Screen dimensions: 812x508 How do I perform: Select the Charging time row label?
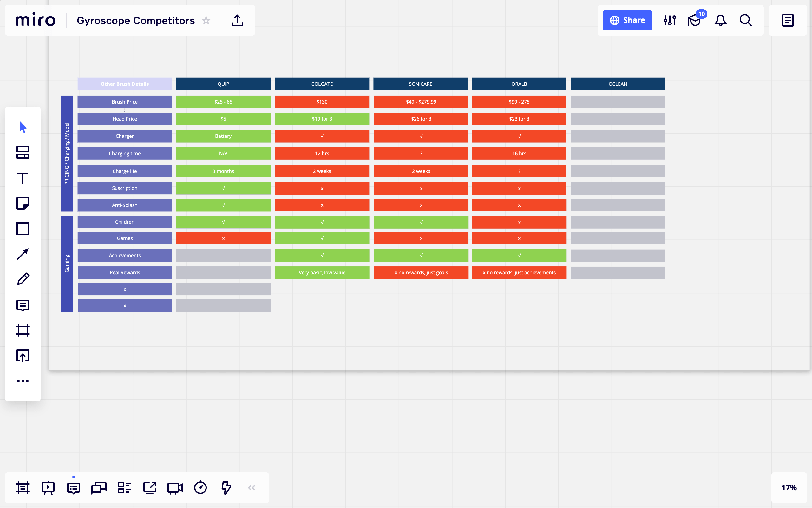click(x=124, y=154)
